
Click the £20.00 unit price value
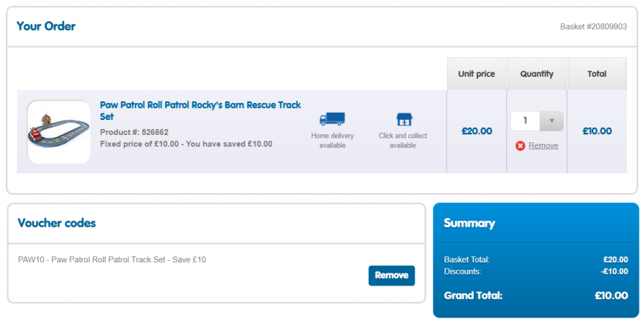476,131
